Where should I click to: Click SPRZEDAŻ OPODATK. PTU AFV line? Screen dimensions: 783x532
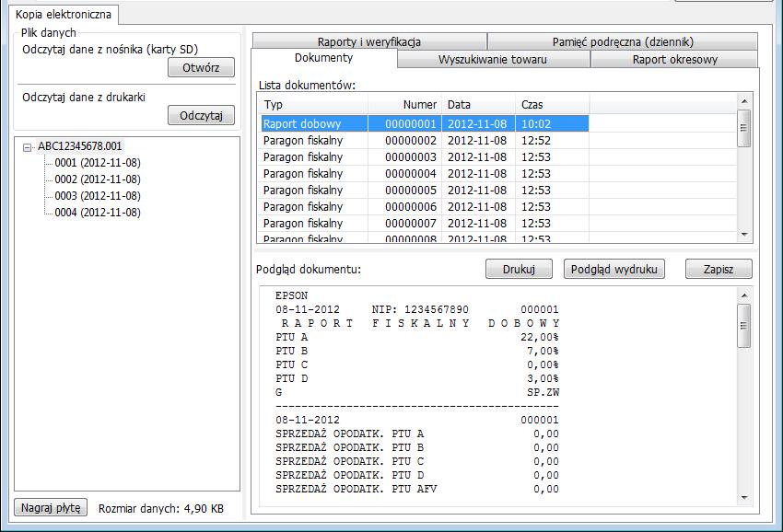pyautogui.click(x=417, y=489)
